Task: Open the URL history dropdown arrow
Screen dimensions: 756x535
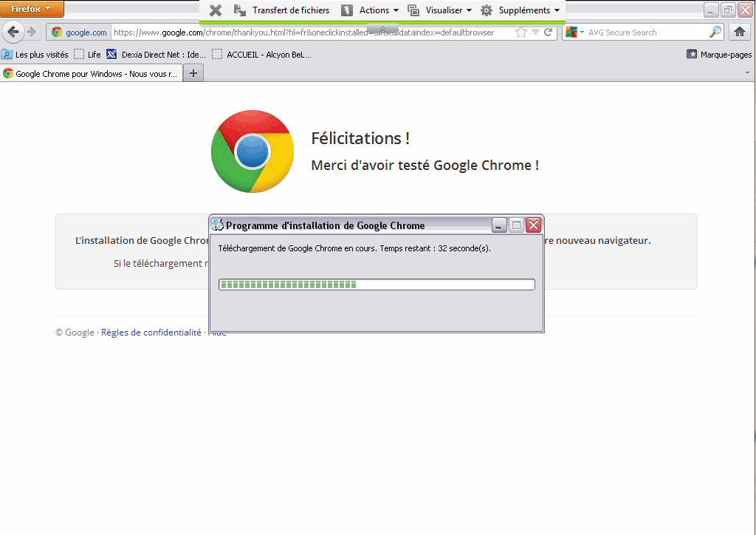Action: (x=535, y=33)
